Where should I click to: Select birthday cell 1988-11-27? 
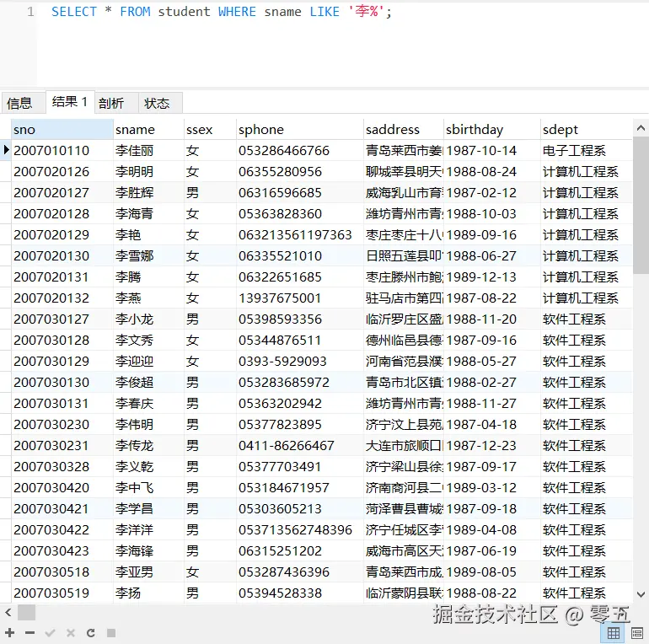coord(492,404)
